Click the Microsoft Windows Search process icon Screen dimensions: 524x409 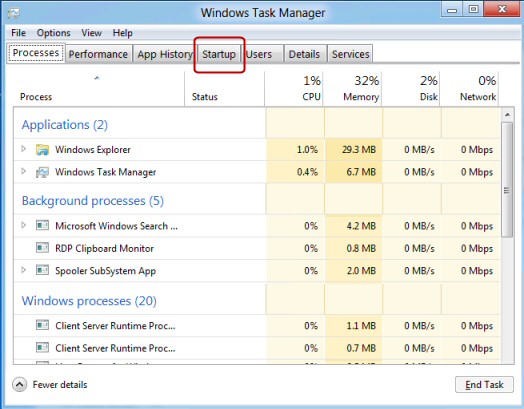click(42, 225)
